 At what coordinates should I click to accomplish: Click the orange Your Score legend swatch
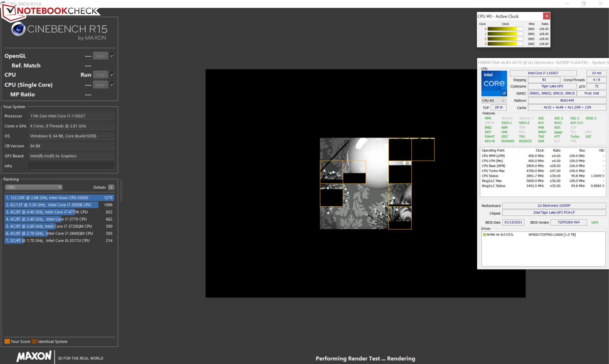pos(7,341)
